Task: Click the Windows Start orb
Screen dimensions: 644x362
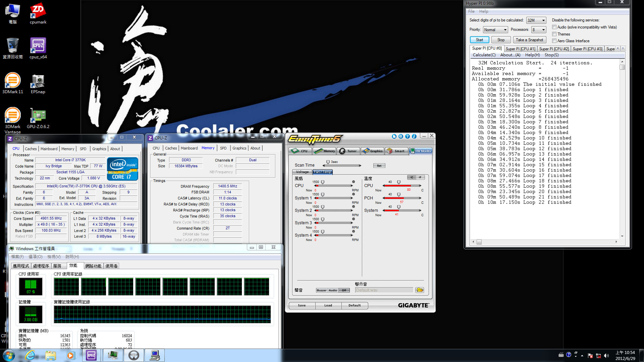Action: [9, 355]
